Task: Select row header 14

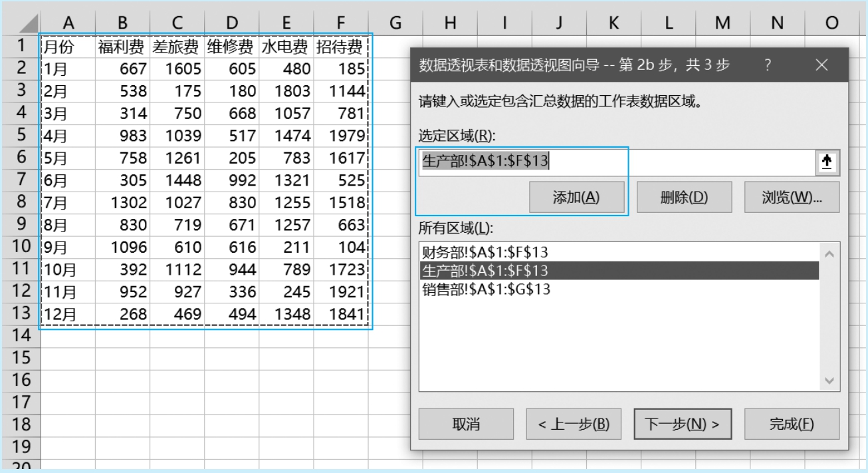Action: (21, 335)
